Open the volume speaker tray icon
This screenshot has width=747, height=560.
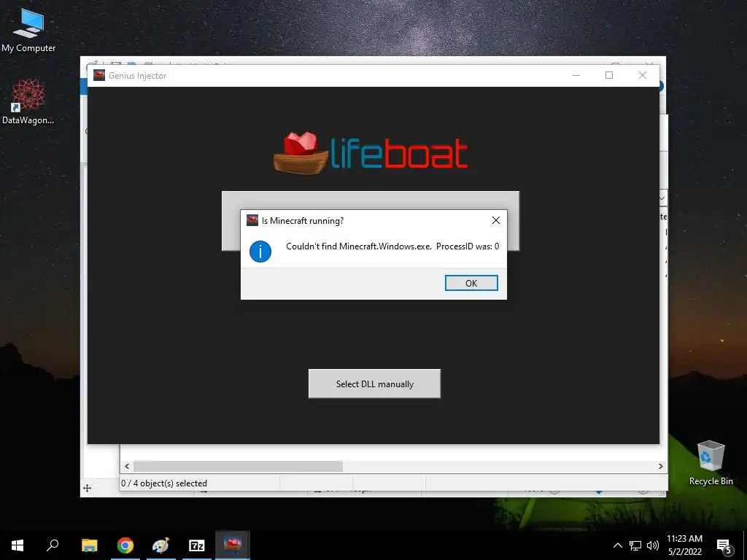click(653, 545)
